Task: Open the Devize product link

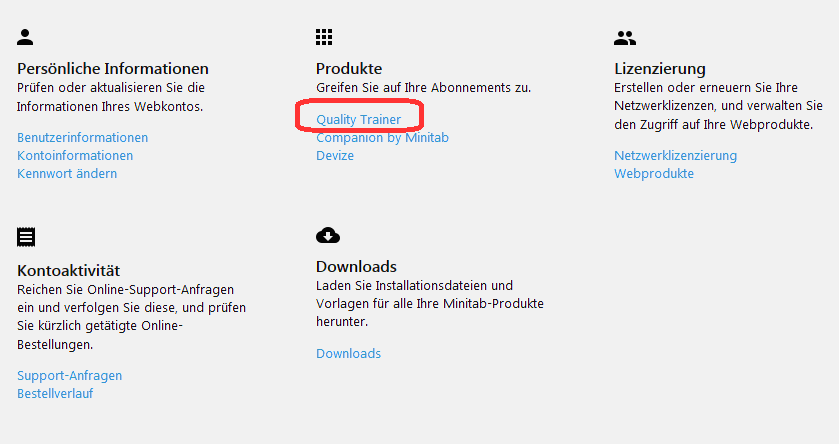Action: 335,156
